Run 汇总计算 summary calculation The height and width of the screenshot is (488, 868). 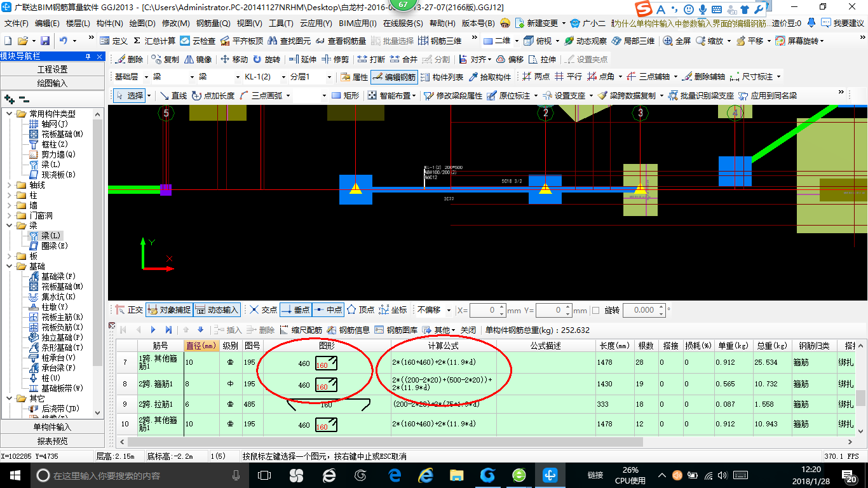tap(154, 41)
